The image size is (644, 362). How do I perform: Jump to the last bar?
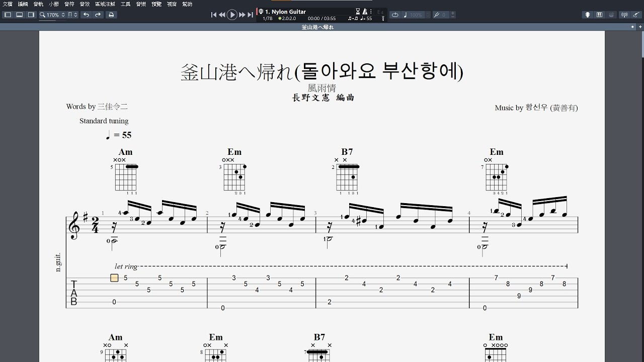click(250, 15)
